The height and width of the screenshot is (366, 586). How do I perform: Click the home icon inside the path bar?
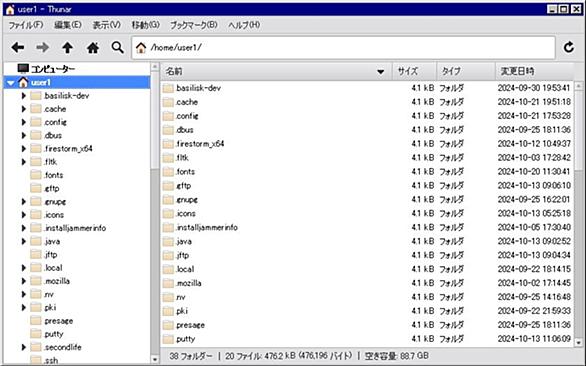click(141, 47)
